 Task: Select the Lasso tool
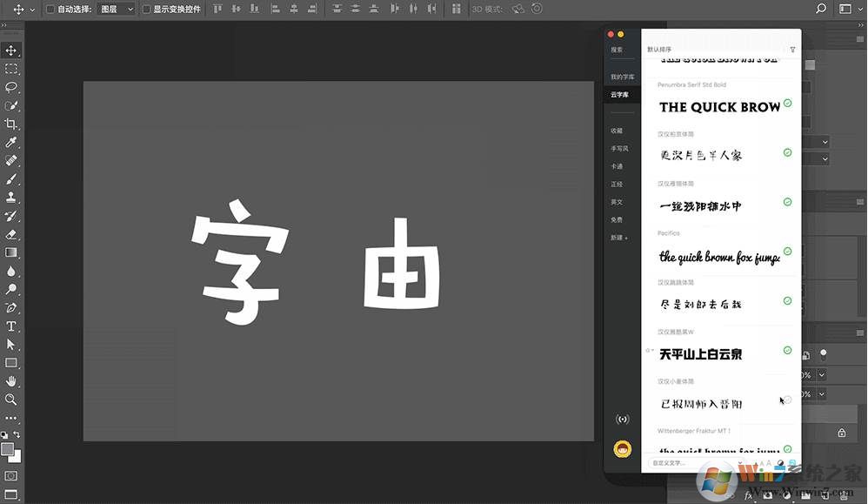click(x=11, y=87)
